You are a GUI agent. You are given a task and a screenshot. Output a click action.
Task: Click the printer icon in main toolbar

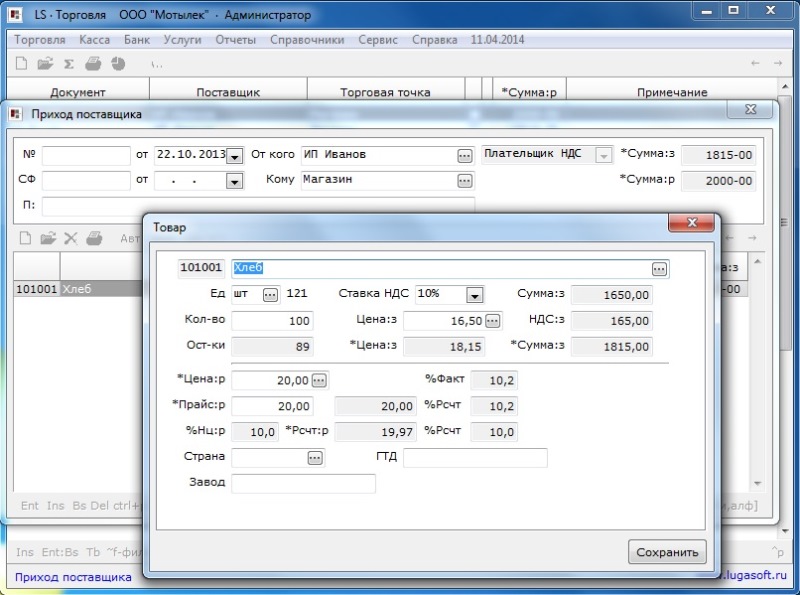93,63
